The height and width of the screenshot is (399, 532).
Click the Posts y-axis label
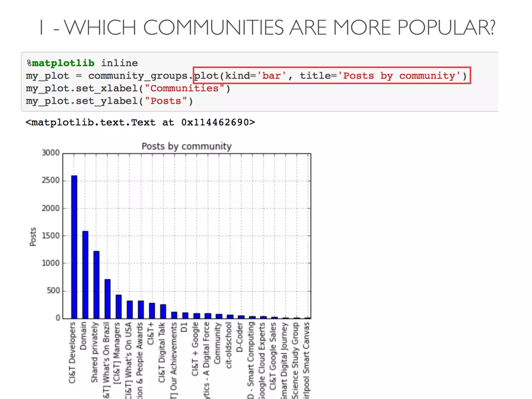click(33, 237)
